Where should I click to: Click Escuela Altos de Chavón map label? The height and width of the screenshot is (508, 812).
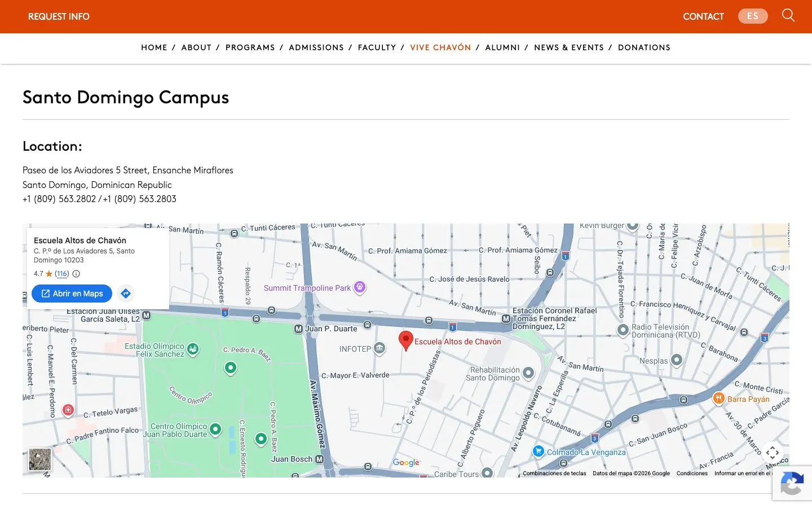(458, 341)
